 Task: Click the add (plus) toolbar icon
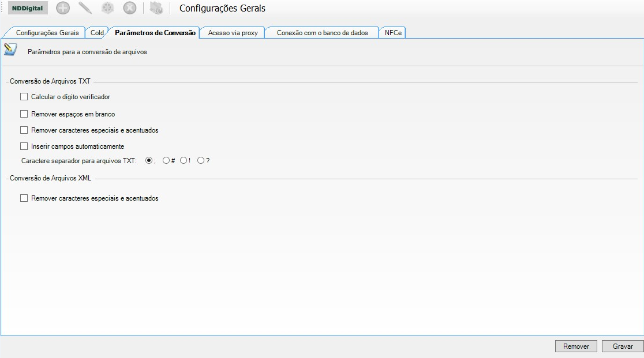point(63,8)
